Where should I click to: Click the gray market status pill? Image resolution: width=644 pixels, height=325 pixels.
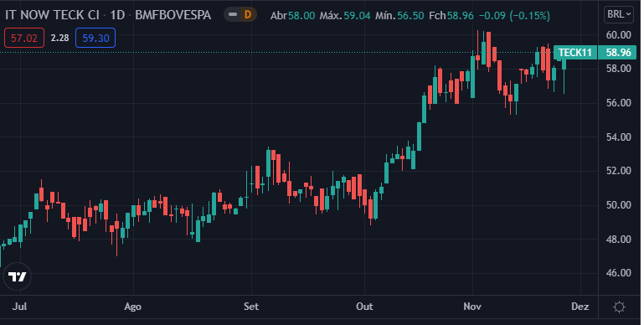coord(233,15)
